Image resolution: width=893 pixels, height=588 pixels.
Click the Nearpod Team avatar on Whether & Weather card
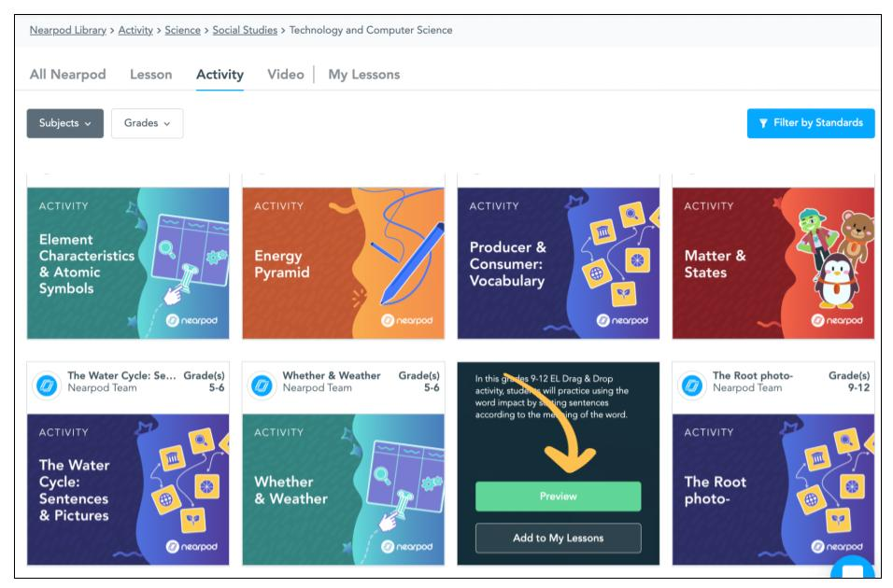pyautogui.click(x=262, y=385)
